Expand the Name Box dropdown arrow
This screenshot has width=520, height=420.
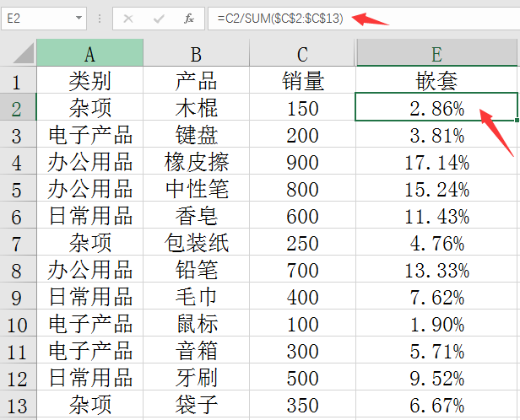(79, 18)
